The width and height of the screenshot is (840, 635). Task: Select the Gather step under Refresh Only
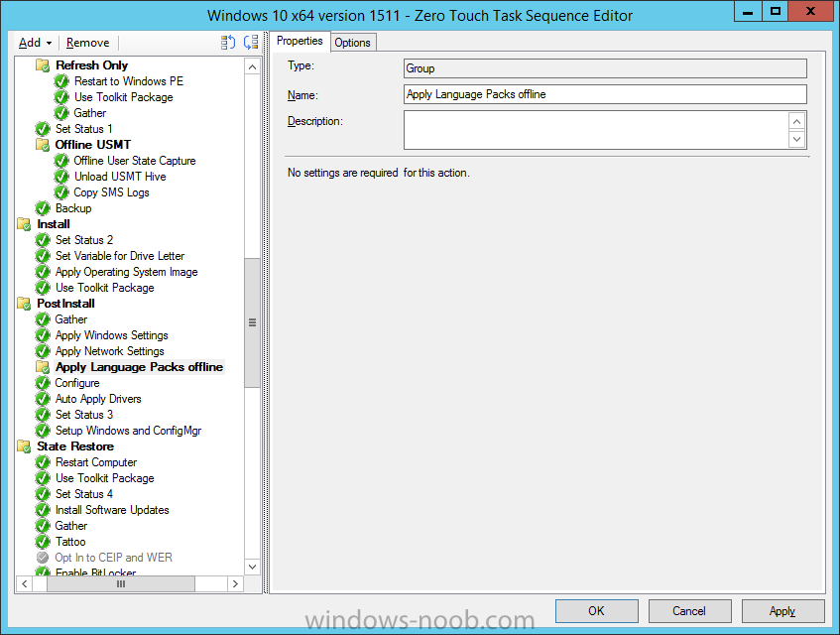click(x=90, y=113)
